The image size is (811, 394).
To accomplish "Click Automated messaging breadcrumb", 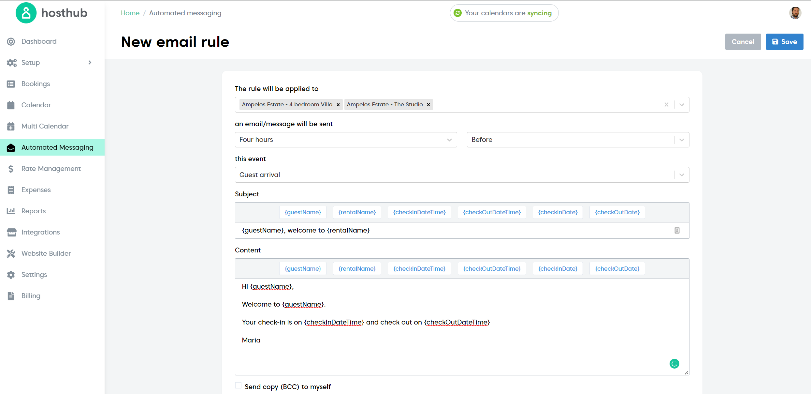I will click(x=185, y=13).
